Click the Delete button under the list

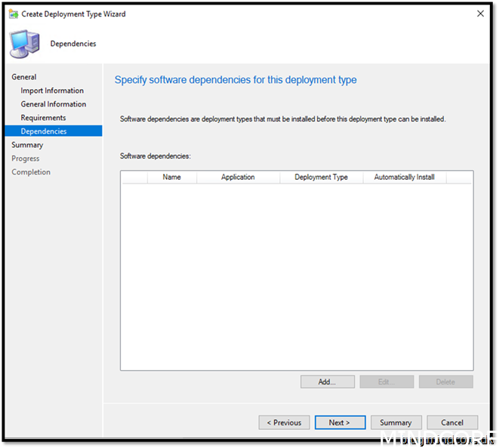click(445, 382)
